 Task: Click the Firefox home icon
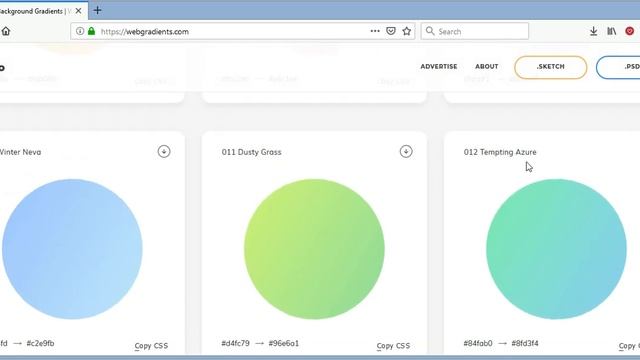pyautogui.click(x=5, y=31)
